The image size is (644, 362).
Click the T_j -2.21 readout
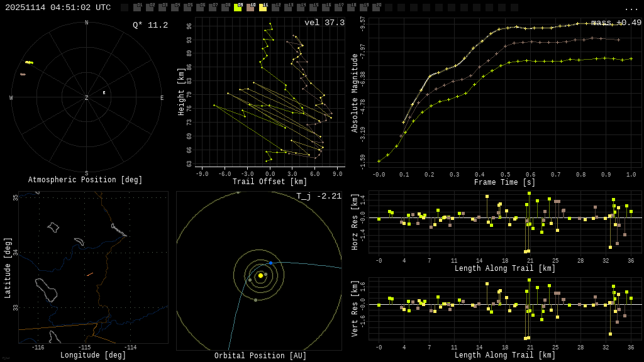[x=319, y=196]
